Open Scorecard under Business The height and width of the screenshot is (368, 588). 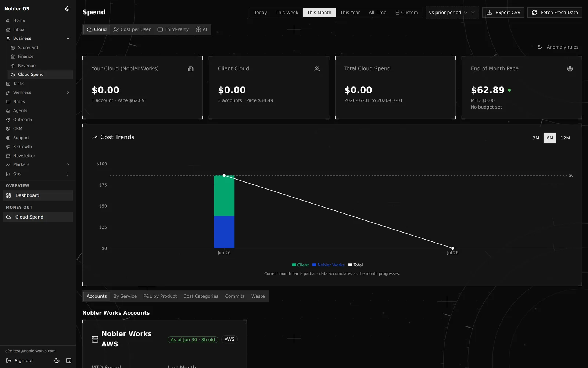(40, 47)
